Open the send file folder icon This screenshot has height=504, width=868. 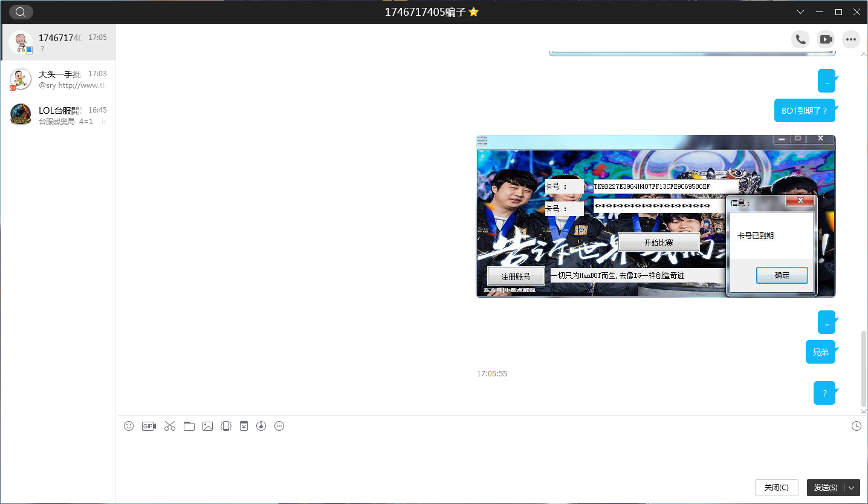coord(189,426)
